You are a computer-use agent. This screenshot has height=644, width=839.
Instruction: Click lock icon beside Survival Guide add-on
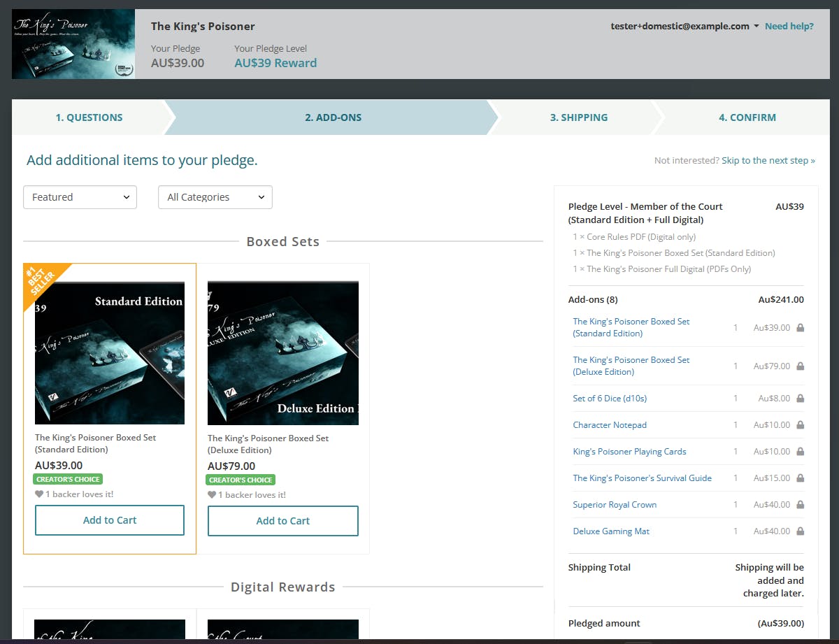click(800, 478)
